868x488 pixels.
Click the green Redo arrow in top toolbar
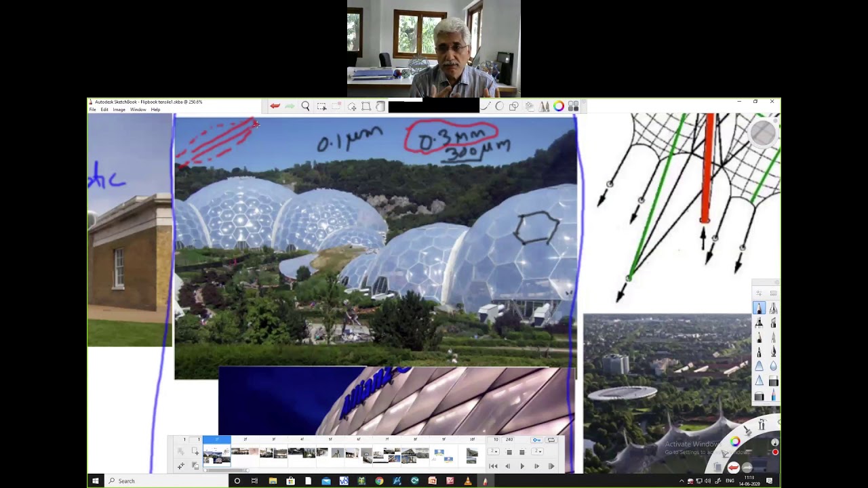click(290, 106)
